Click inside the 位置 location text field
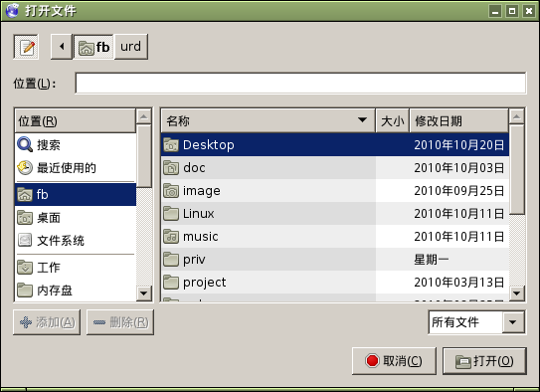 click(x=300, y=83)
